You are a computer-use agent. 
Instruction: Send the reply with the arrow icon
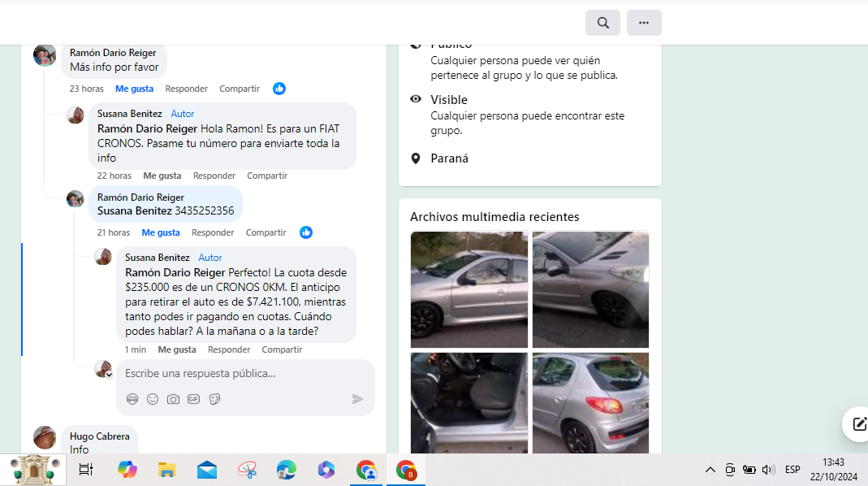pyautogui.click(x=357, y=399)
